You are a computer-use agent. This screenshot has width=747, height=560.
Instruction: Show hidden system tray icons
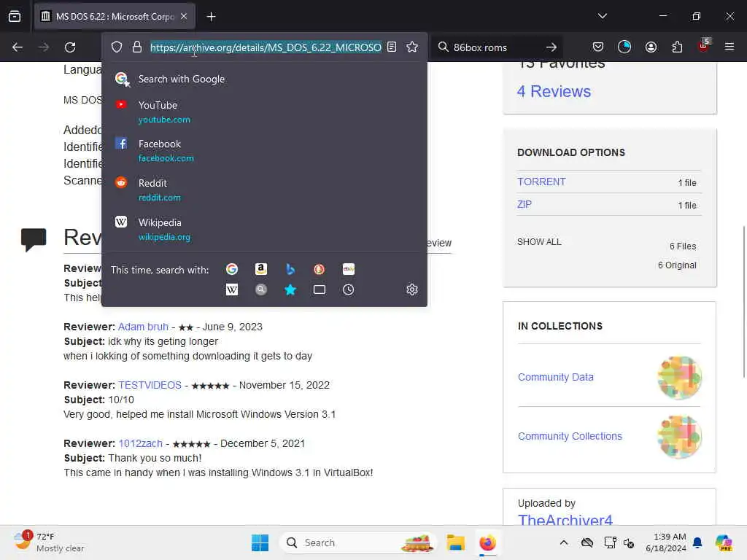564,542
